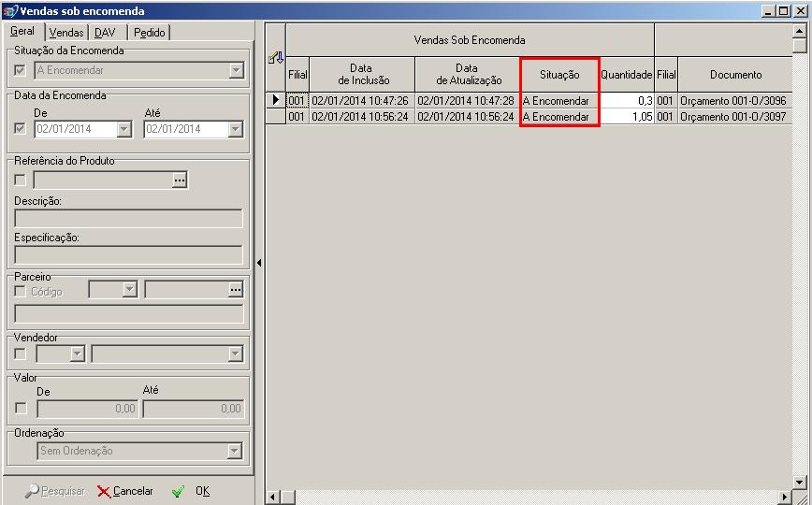The image size is (812, 505).
Task: Toggle the Data da Encomenda checkbox
Action: click(21, 129)
